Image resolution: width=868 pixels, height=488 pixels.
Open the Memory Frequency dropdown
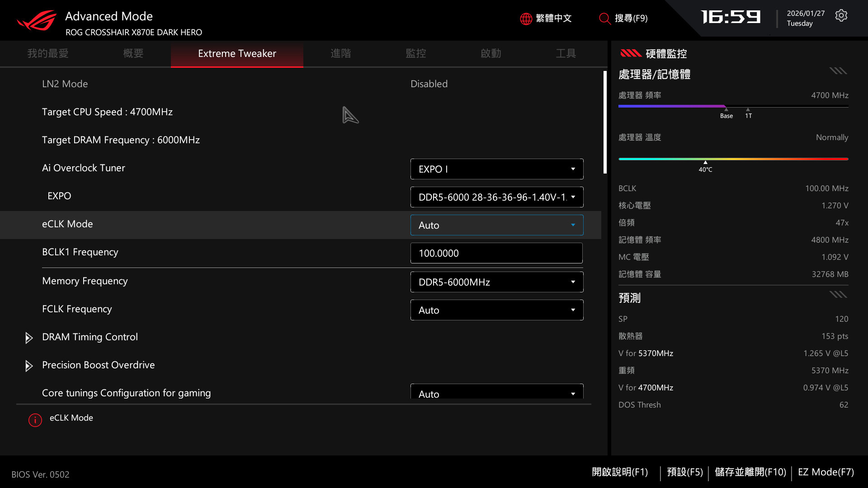pos(496,282)
